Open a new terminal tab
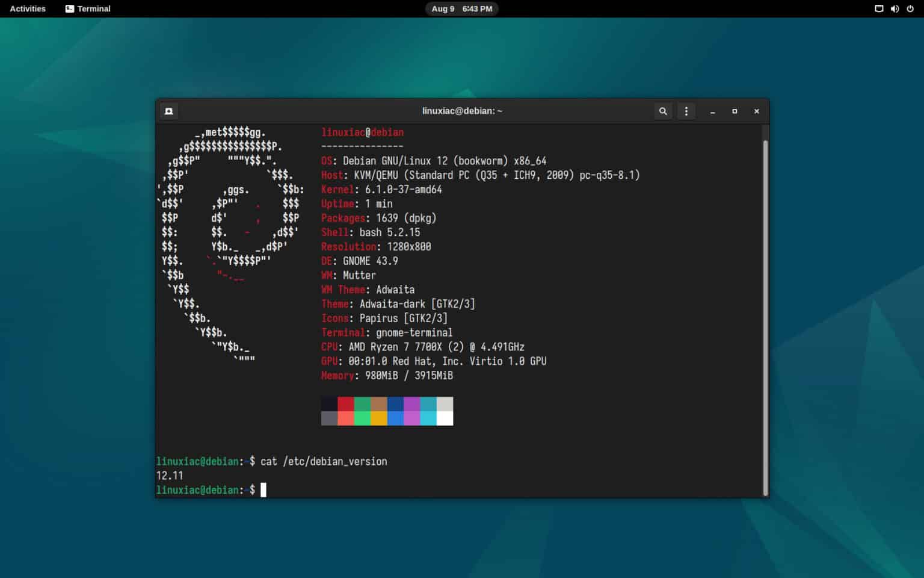The width and height of the screenshot is (924, 578). (169, 111)
